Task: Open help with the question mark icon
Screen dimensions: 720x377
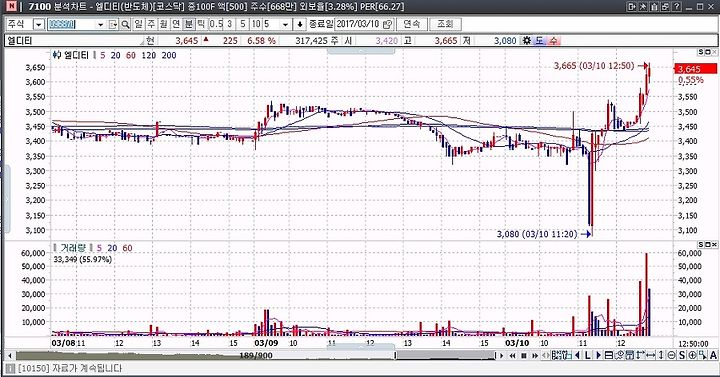Action: click(676, 6)
